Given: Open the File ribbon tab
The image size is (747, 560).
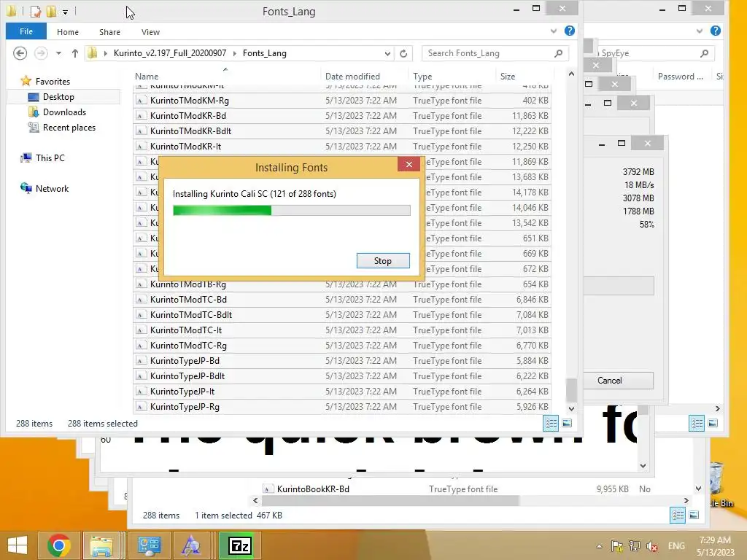Looking at the screenshot, I should (26, 31).
